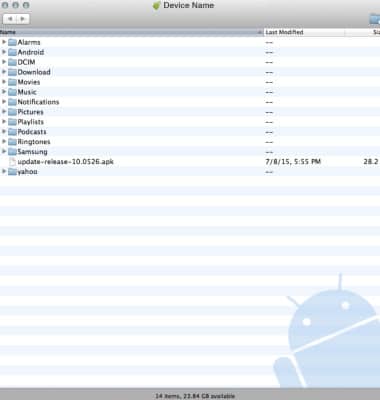Screen dimensions: 380x400
Task: Select the Pictures folder name
Action: click(30, 112)
